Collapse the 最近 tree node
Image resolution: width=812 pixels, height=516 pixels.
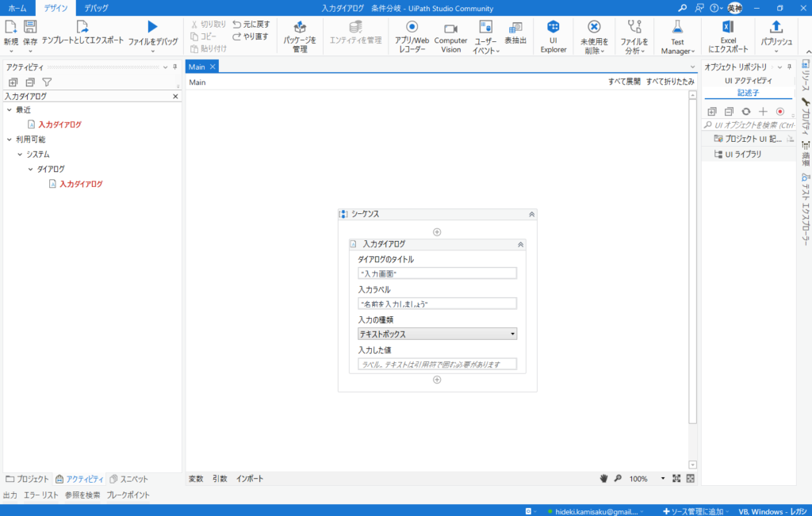click(x=10, y=109)
